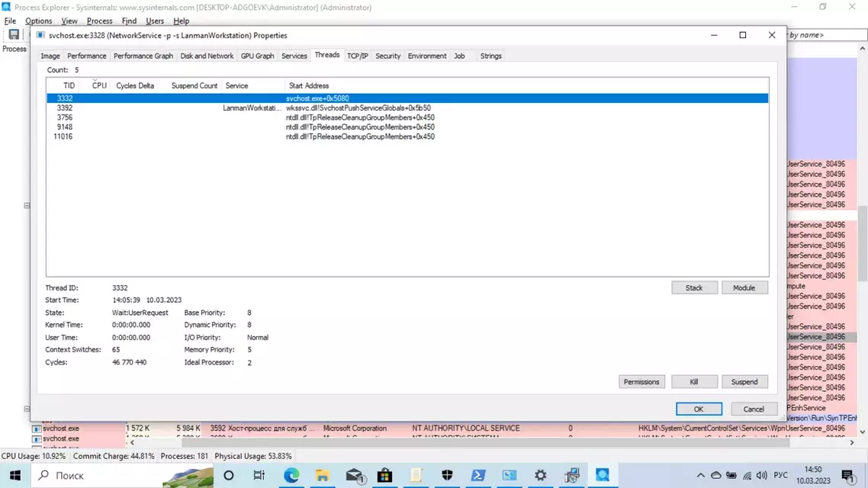
Task: Switch to the Performance tab
Action: [x=86, y=56]
